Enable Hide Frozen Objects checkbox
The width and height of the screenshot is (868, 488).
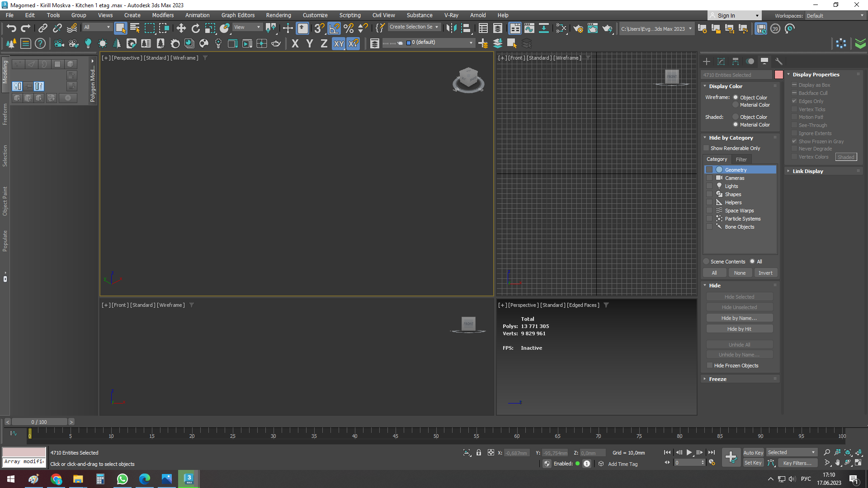tap(710, 366)
